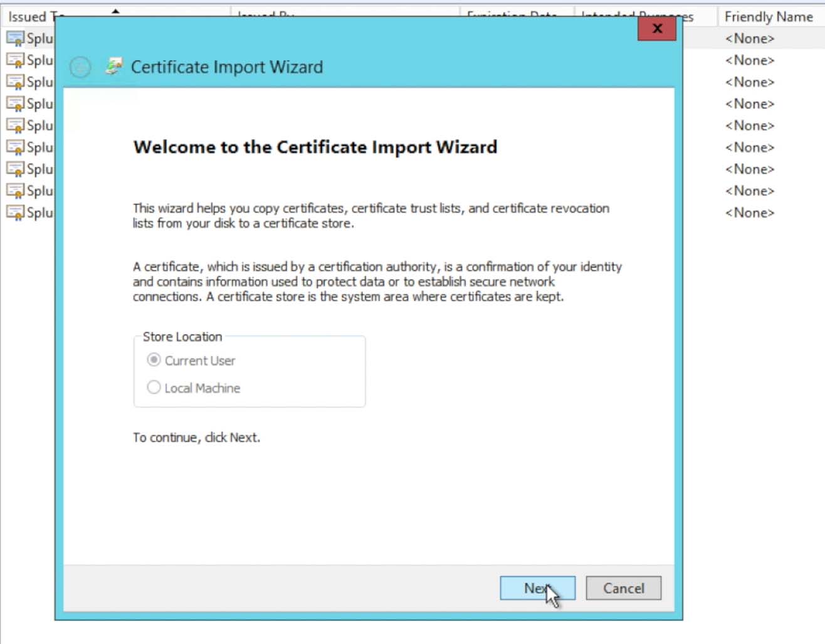Click the Next button
Screen dimensions: 825x644
click(x=537, y=588)
